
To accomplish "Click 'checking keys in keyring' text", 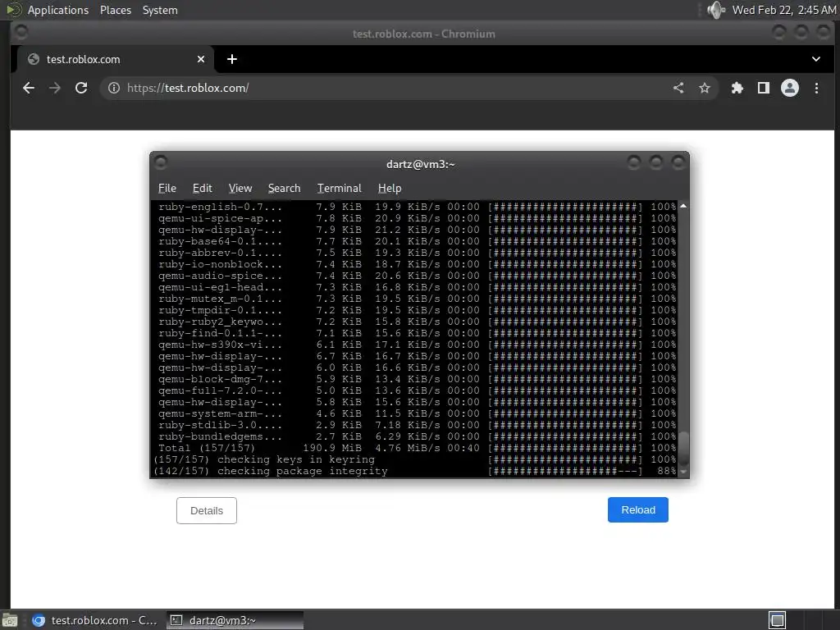I will click(295, 459).
